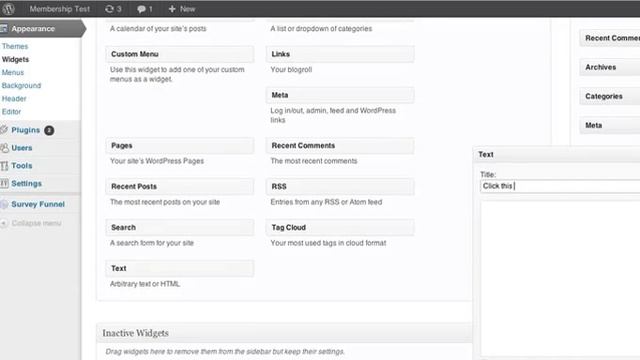Image resolution: width=640 pixels, height=360 pixels.
Task: Open the Appearance section
Action: [33, 29]
